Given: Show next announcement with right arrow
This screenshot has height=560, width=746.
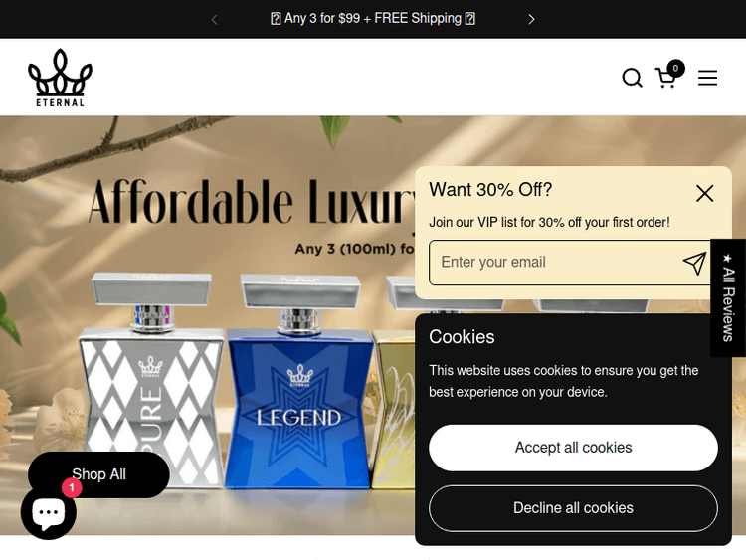Looking at the screenshot, I should pos(531,19).
